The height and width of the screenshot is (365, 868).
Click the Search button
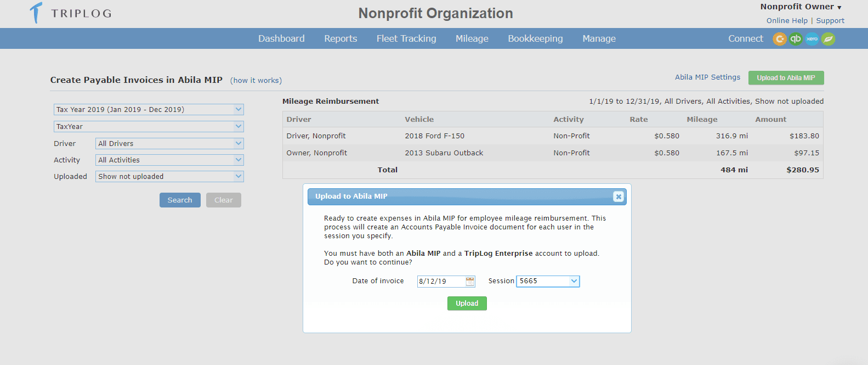[180, 200]
